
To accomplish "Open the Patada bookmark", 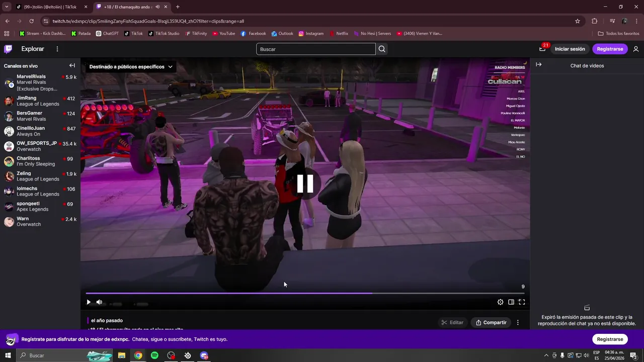I will (81, 34).
